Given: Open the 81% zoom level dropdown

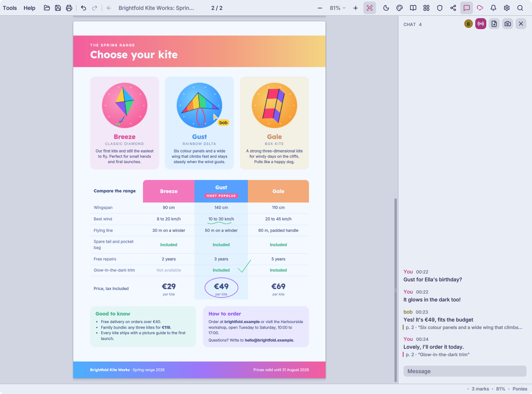Looking at the screenshot, I should tap(338, 8).
